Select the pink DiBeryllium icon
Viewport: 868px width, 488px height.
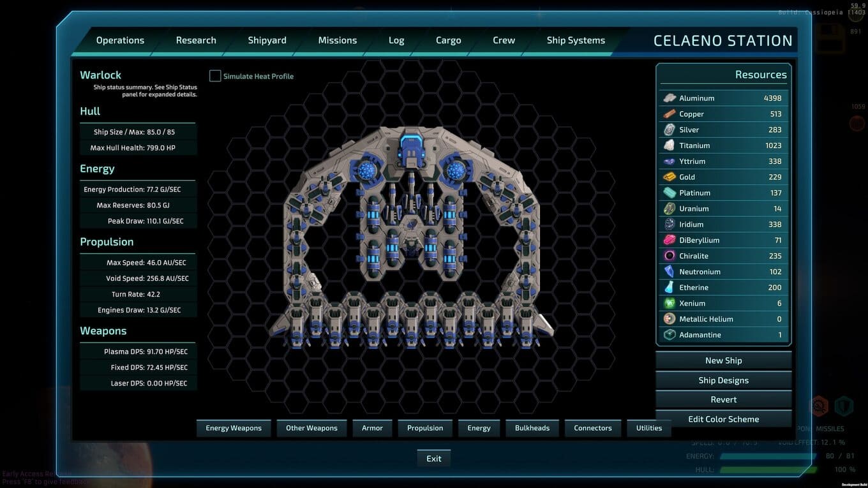[x=670, y=240]
